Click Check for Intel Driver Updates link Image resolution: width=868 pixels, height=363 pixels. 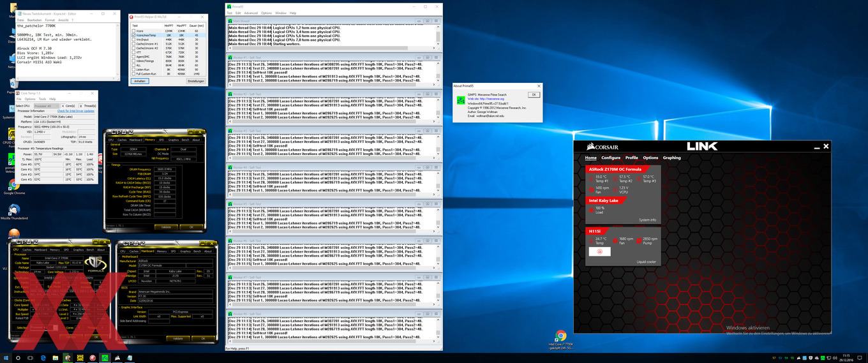click(76, 111)
